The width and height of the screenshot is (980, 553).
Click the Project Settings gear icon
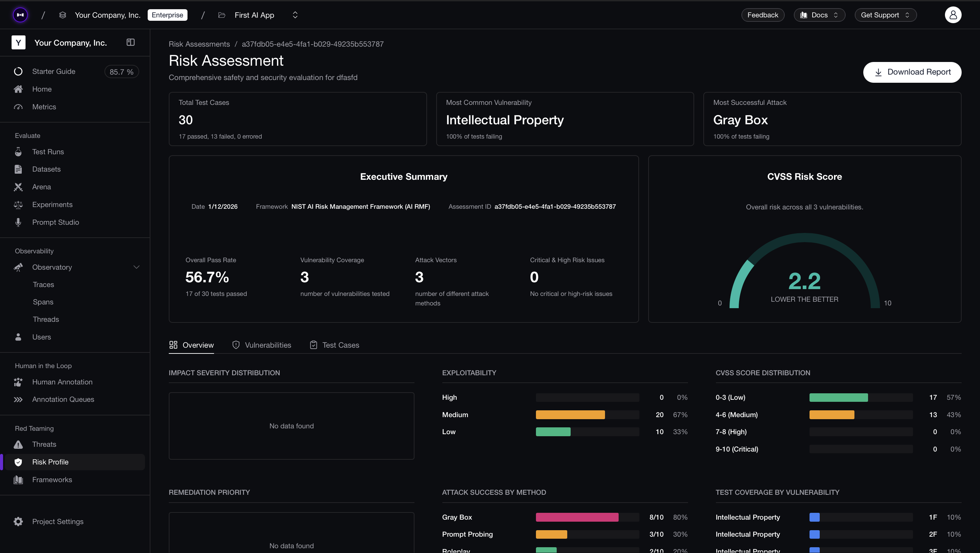pyautogui.click(x=18, y=521)
